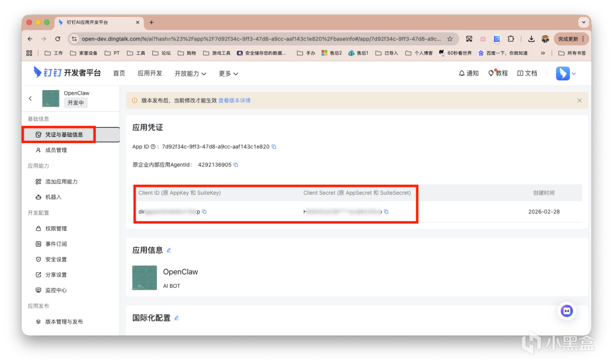
Task: Go back using the sidebar arrow
Action: [x=30, y=98]
